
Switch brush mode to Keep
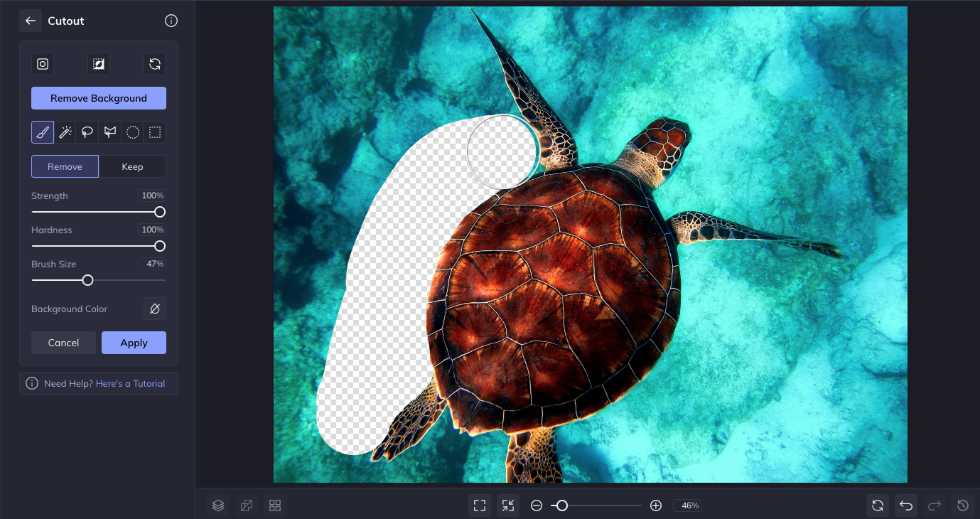[x=132, y=166]
